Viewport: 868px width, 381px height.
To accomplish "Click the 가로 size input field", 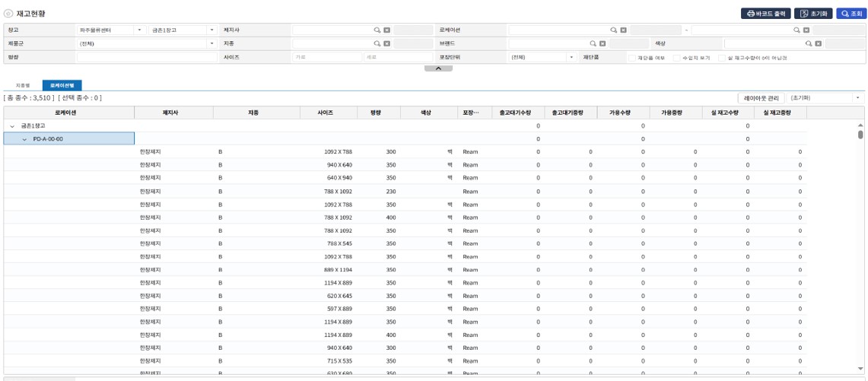I will (327, 57).
